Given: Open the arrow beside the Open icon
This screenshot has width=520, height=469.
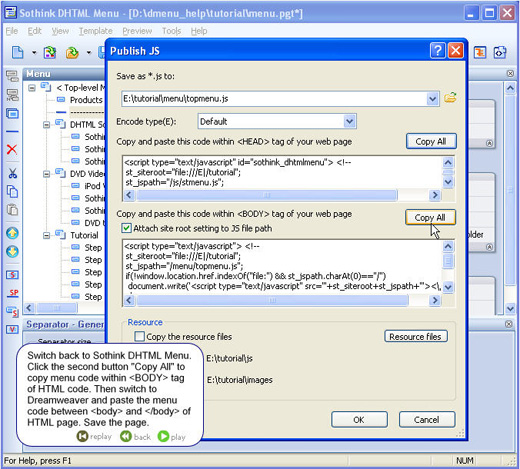Looking at the screenshot, I should coord(89,53).
